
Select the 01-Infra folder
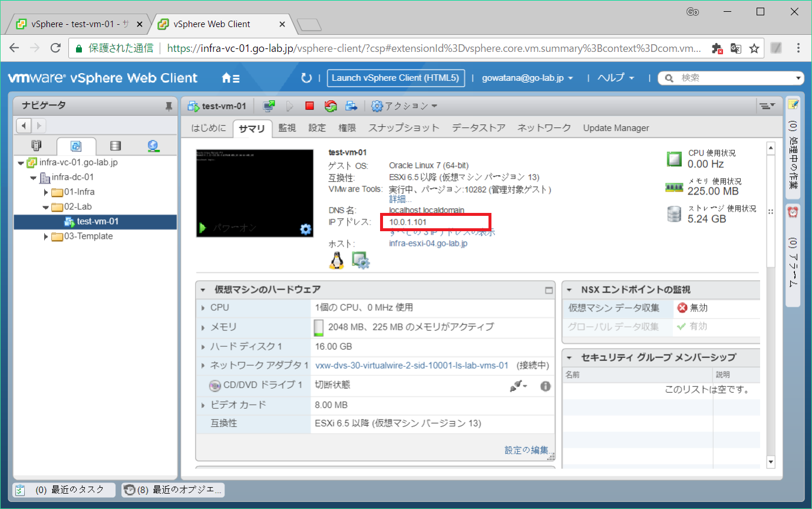(73, 192)
